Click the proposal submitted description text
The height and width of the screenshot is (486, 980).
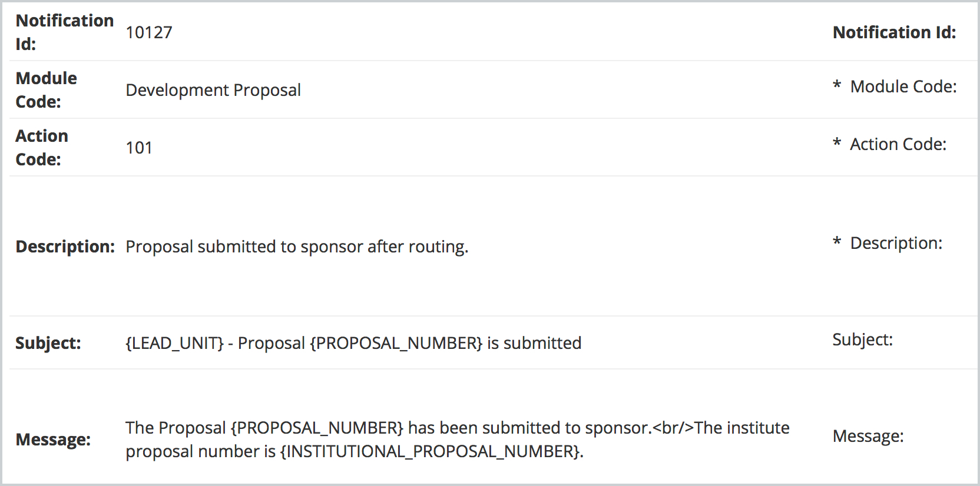coord(297,247)
